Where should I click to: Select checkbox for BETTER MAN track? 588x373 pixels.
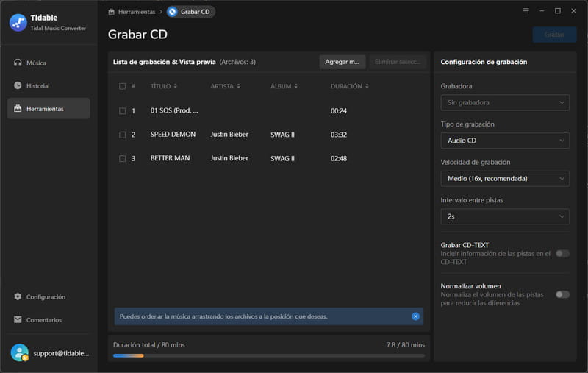pos(122,158)
